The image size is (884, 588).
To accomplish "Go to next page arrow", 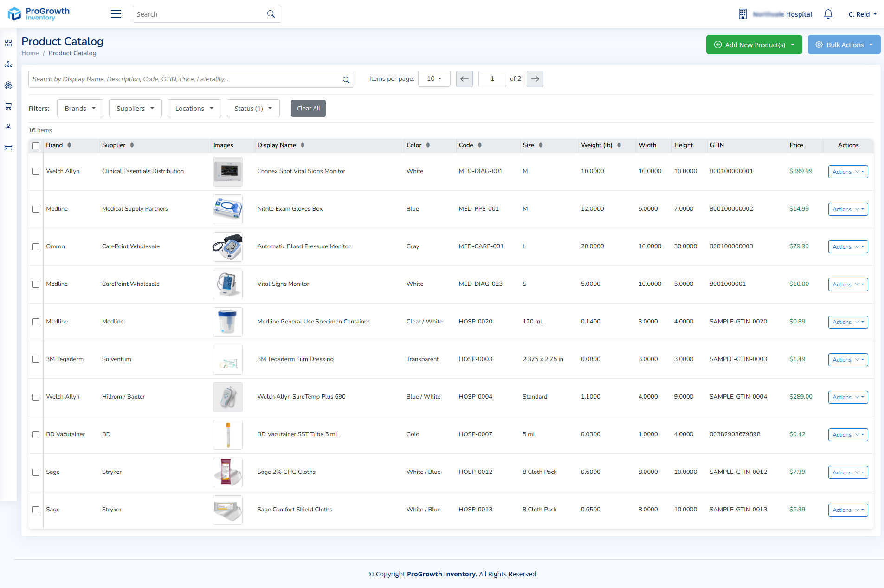I will pos(535,79).
